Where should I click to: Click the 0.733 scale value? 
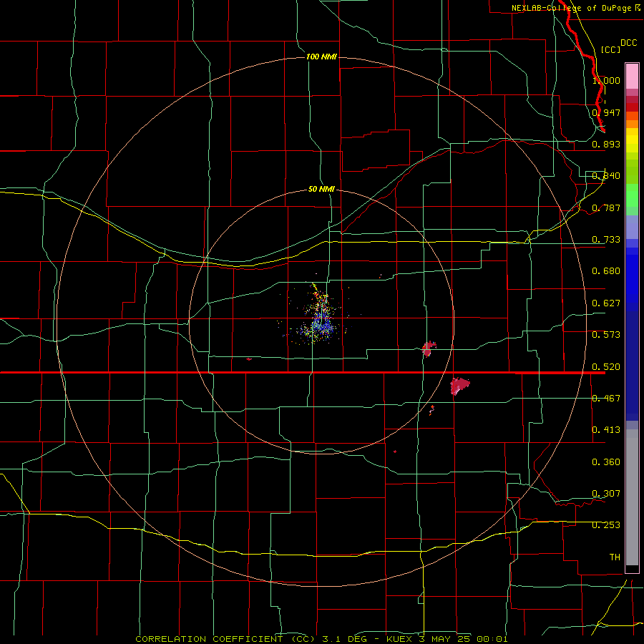606,240
